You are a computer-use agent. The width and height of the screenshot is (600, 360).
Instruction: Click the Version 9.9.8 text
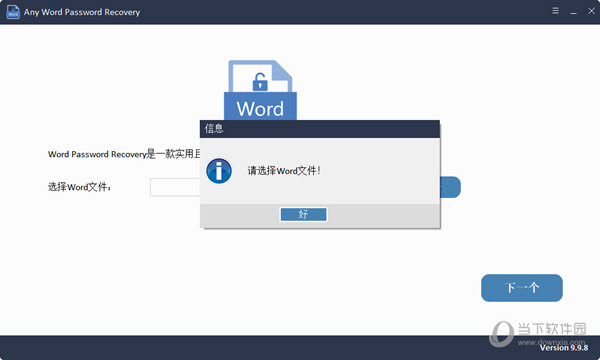[x=564, y=347]
